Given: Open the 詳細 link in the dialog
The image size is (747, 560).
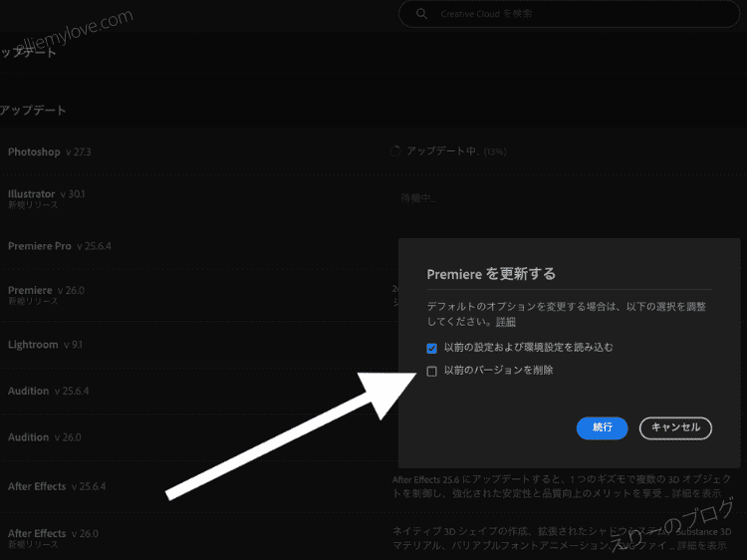Looking at the screenshot, I should pos(506,323).
